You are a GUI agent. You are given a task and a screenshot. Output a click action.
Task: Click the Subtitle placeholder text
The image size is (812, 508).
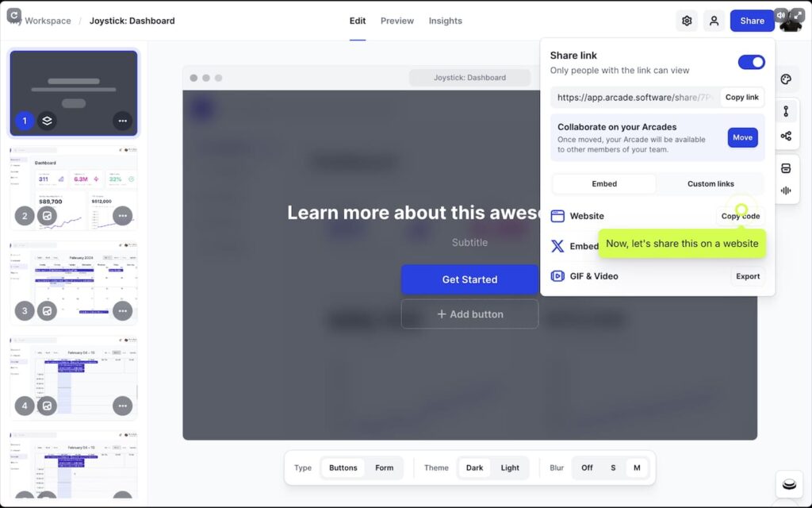click(x=469, y=243)
